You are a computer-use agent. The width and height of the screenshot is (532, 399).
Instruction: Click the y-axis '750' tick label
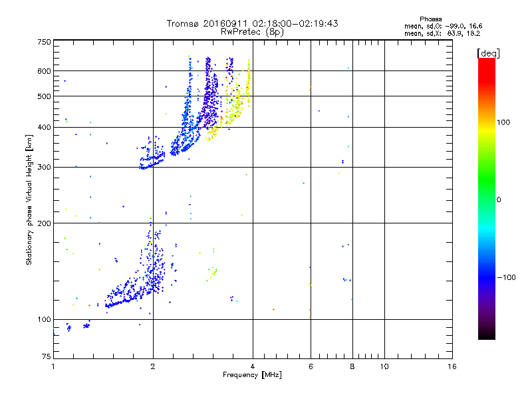click(44, 42)
